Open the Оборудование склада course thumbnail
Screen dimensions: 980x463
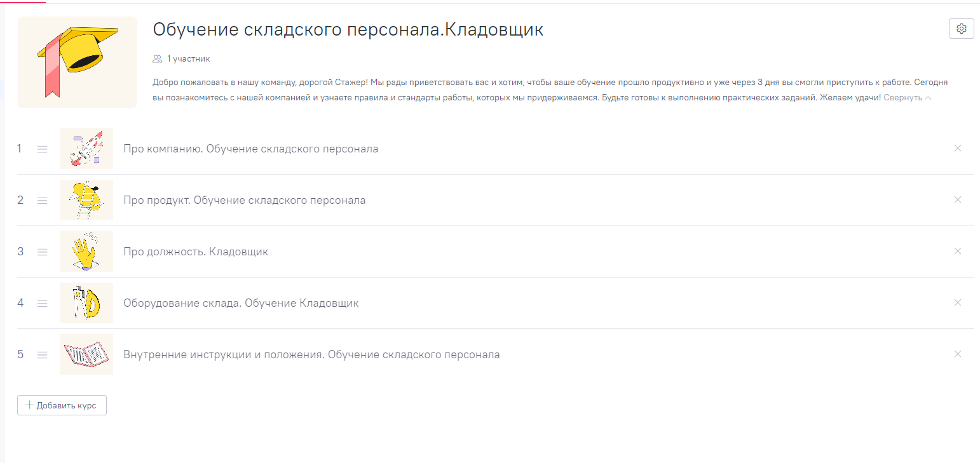(x=86, y=303)
